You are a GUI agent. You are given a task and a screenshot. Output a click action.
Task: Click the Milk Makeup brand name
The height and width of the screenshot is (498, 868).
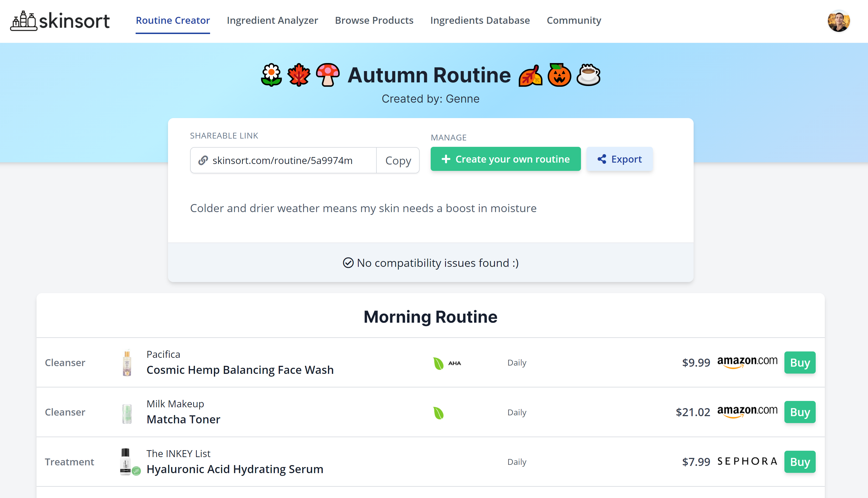[175, 404]
